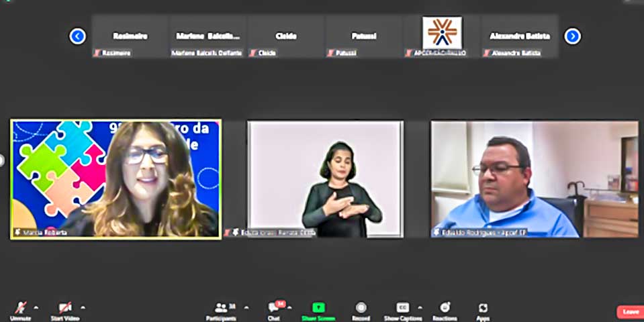Toggle Show Captions

pos(402,309)
